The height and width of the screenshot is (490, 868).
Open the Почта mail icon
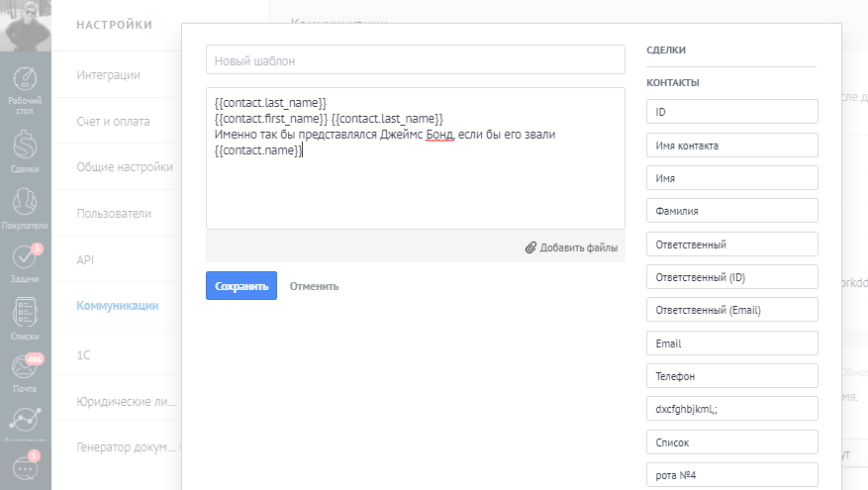pyautogui.click(x=26, y=368)
